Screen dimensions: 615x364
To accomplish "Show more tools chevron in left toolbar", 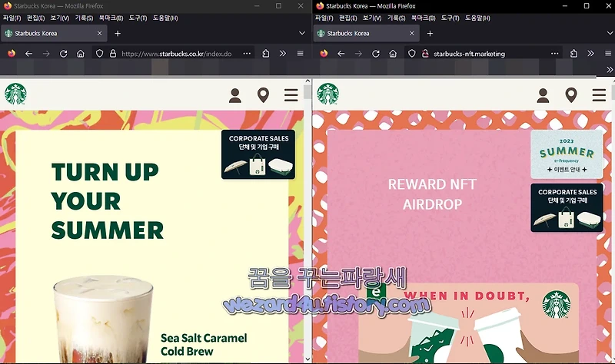I will tap(283, 54).
